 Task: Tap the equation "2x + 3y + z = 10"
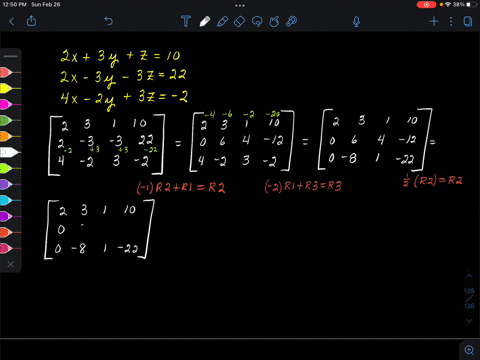[120, 58]
